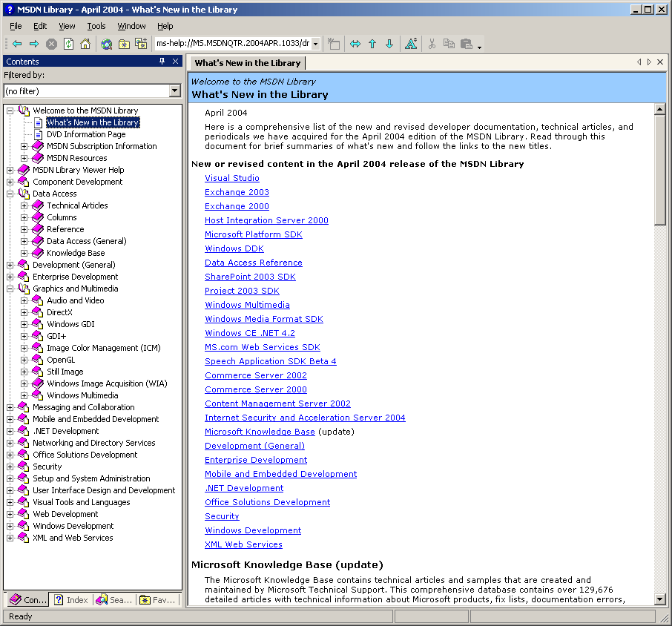Collapse the Data Access tree node

(x=10, y=194)
